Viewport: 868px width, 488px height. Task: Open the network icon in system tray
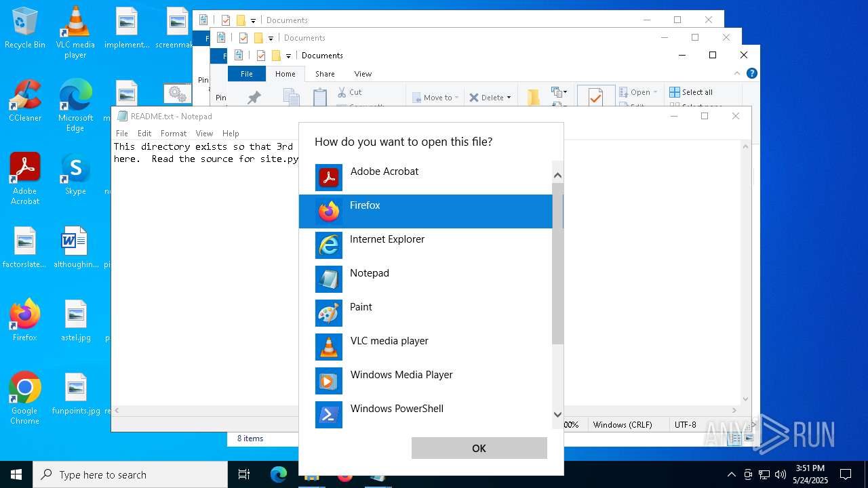pyautogui.click(x=764, y=474)
